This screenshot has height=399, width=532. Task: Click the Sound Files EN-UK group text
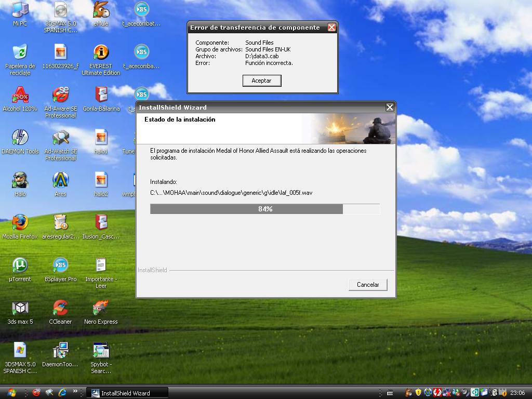point(268,49)
